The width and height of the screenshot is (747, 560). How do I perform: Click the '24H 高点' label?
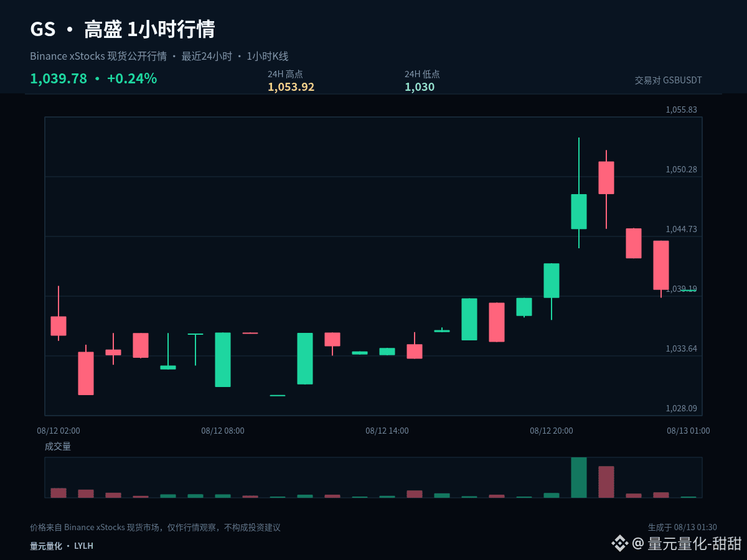click(x=285, y=74)
